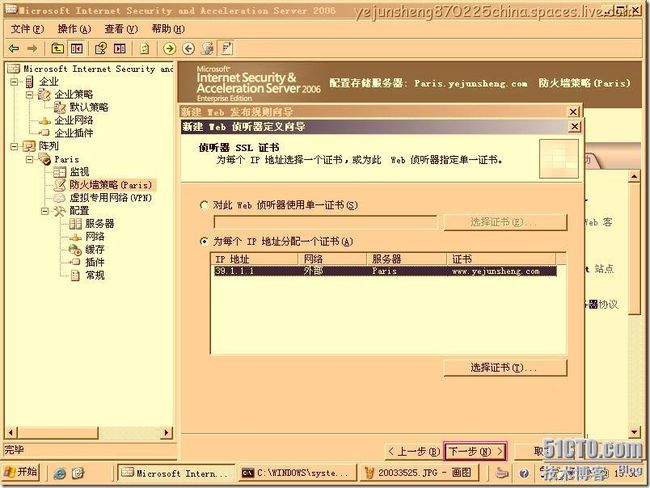The image size is (650, 488).
Task: Open the 操作(A) menu
Action: (x=74, y=29)
